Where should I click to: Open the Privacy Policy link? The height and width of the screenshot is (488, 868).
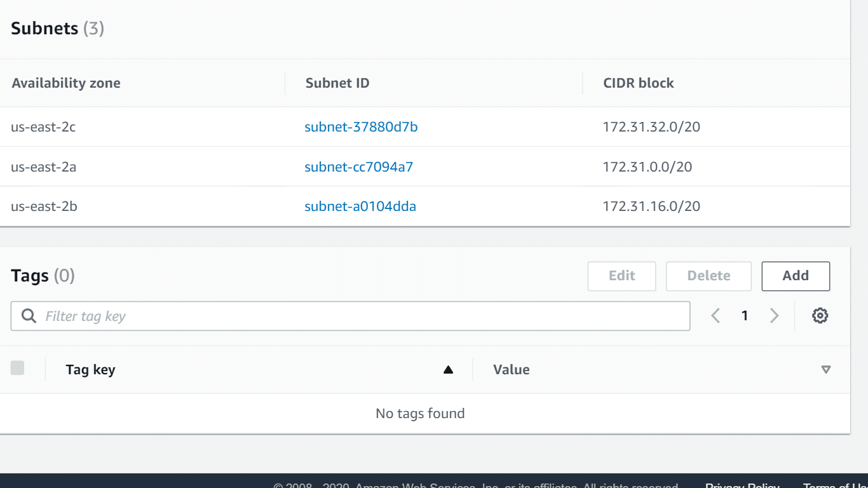[x=742, y=485]
